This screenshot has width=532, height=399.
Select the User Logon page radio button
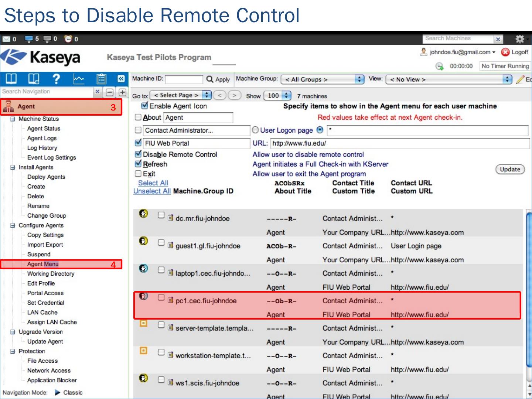point(255,130)
